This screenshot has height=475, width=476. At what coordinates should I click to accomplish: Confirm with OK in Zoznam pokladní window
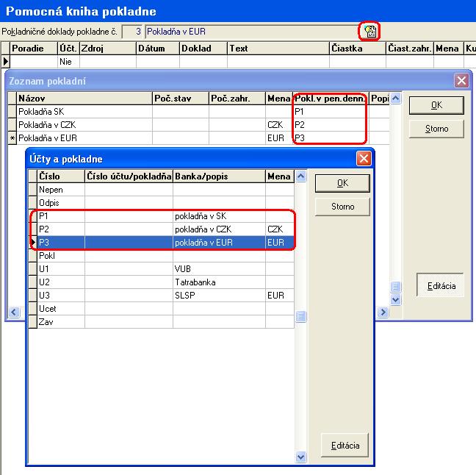click(x=436, y=105)
